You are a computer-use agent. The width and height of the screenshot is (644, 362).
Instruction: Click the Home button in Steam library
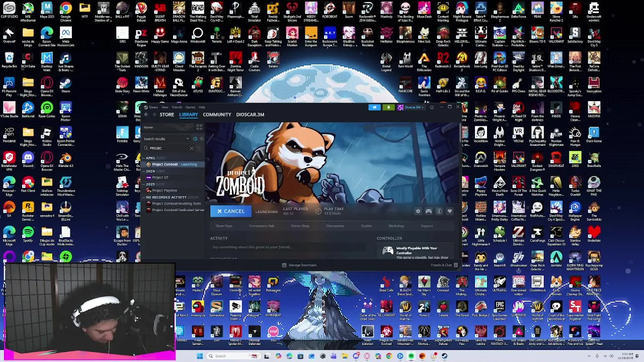click(168, 127)
